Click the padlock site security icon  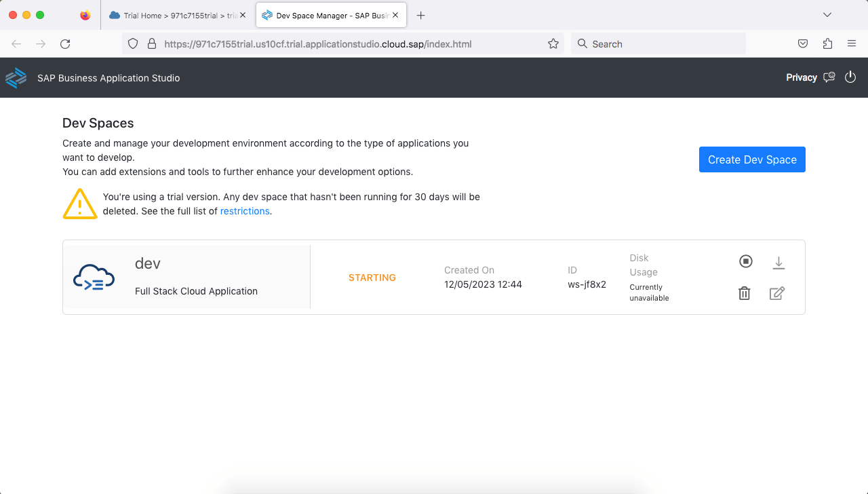point(152,43)
